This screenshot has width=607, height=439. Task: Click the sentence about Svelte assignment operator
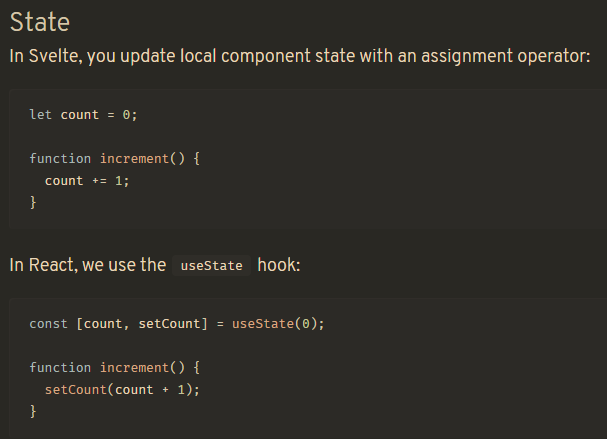[300, 57]
